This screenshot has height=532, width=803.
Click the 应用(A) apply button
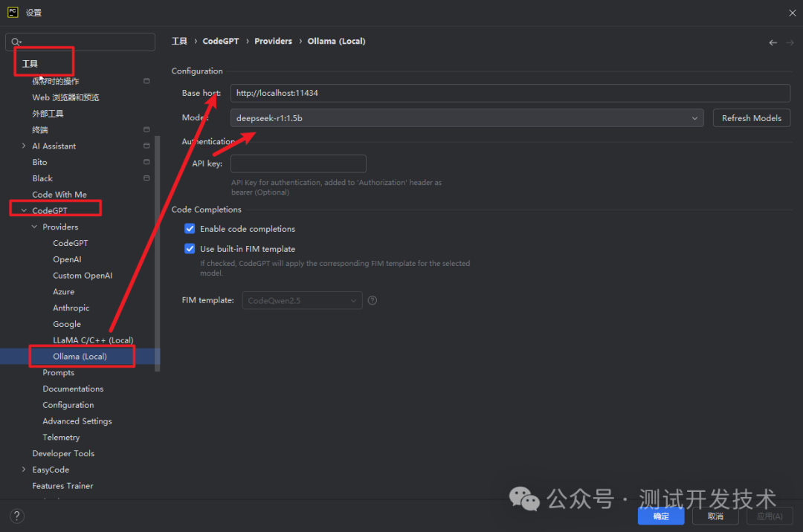(770, 516)
